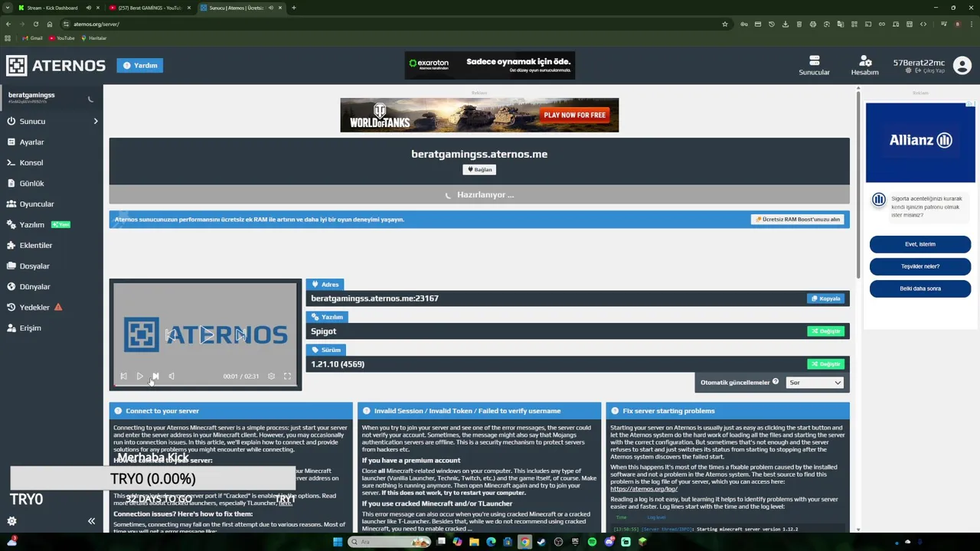
Task: Open the aternos.org/log link
Action: point(644,488)
